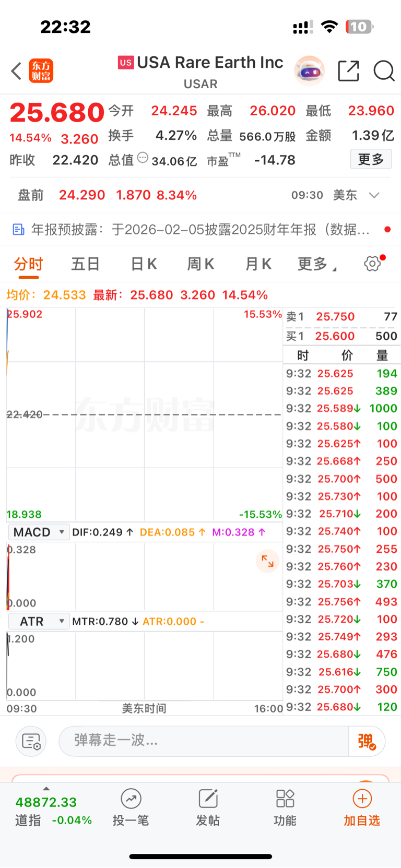This screenshot has height=868, width=401.
Task: Tap the 盘前 24.290 price
Action: 82,195
